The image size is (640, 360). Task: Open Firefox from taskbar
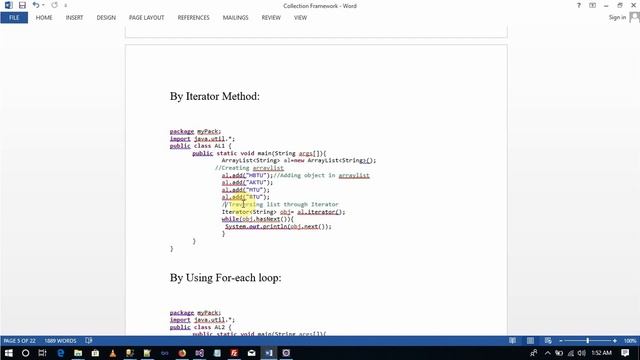point(182,353)
